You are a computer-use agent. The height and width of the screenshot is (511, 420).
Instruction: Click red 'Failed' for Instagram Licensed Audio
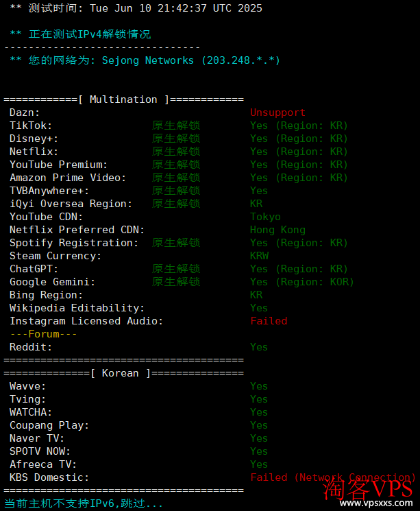point(269,321)
